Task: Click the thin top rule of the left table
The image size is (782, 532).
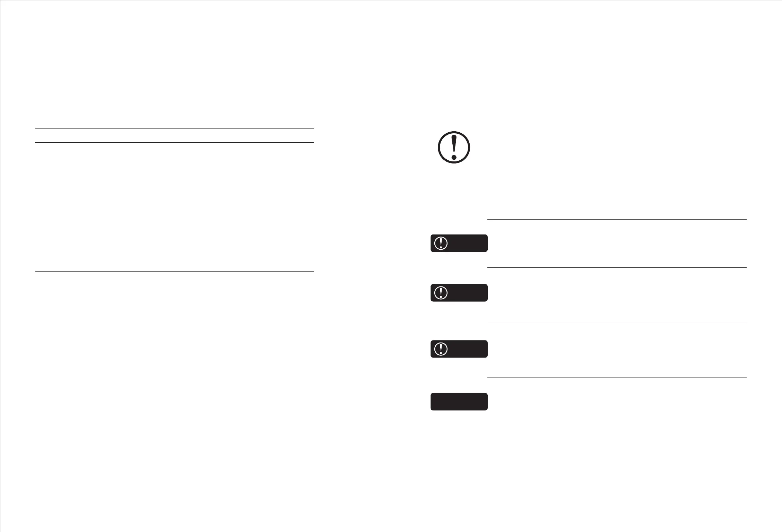Action: pyautogui.click(x=174, y=129)
